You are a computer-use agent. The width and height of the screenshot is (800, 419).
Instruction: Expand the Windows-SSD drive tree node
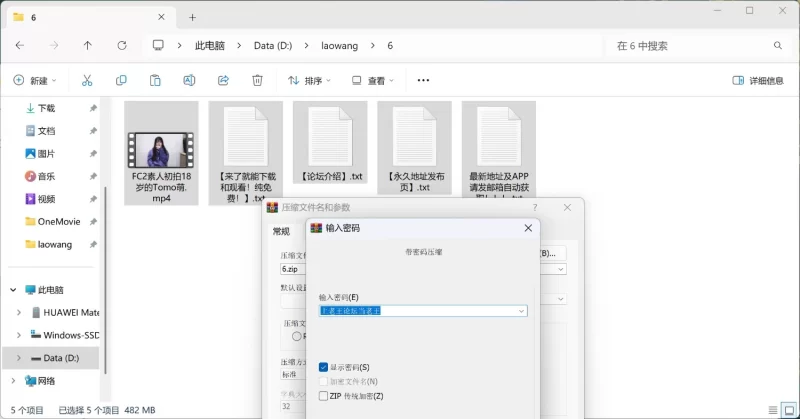(19, 335)
